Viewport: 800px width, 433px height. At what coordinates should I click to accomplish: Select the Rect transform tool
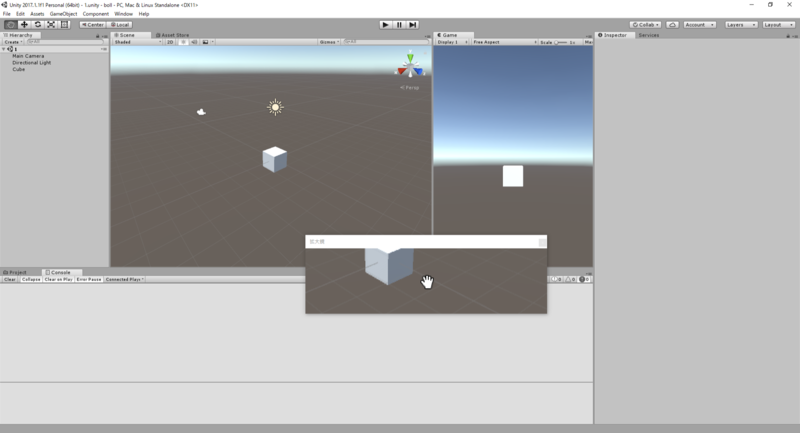pos(64,24)
